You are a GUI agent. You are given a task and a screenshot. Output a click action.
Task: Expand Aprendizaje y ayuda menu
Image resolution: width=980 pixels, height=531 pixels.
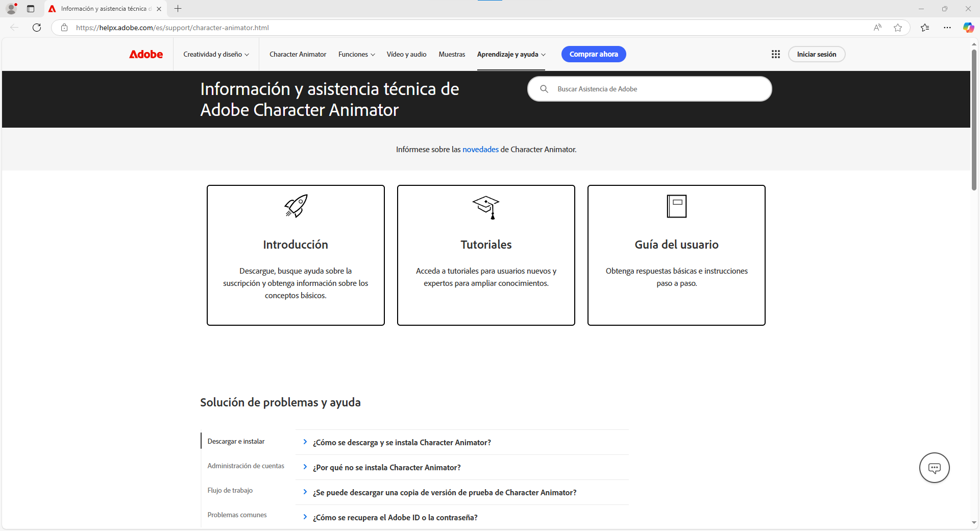[x=511, y=54]
